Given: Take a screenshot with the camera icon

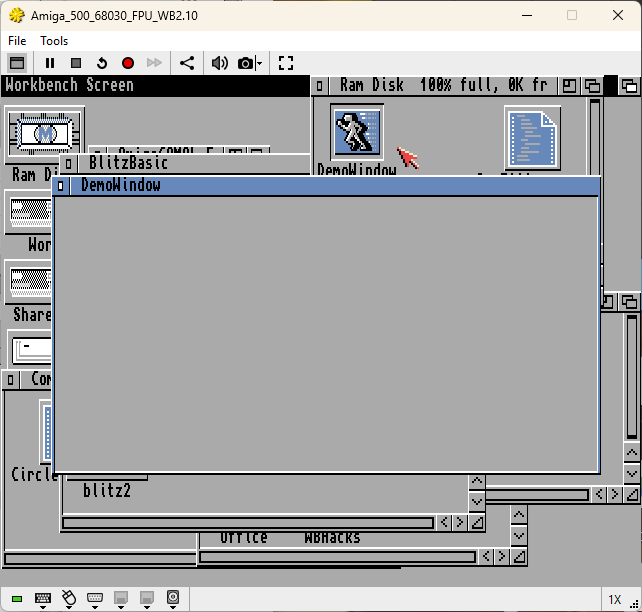Looking at the screenshot, I should click(245, 63).
